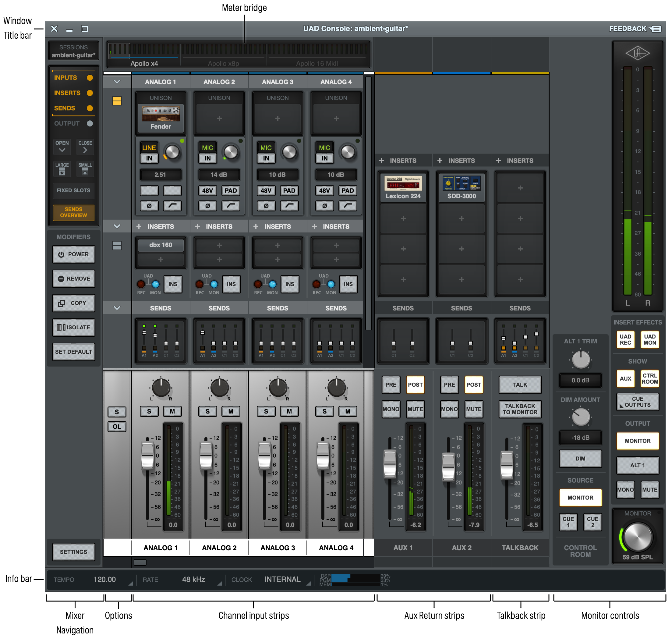Click the PAD button on Analog 4
The width and height of the screenshot is (672, 638).
click(x=347, y=190)
